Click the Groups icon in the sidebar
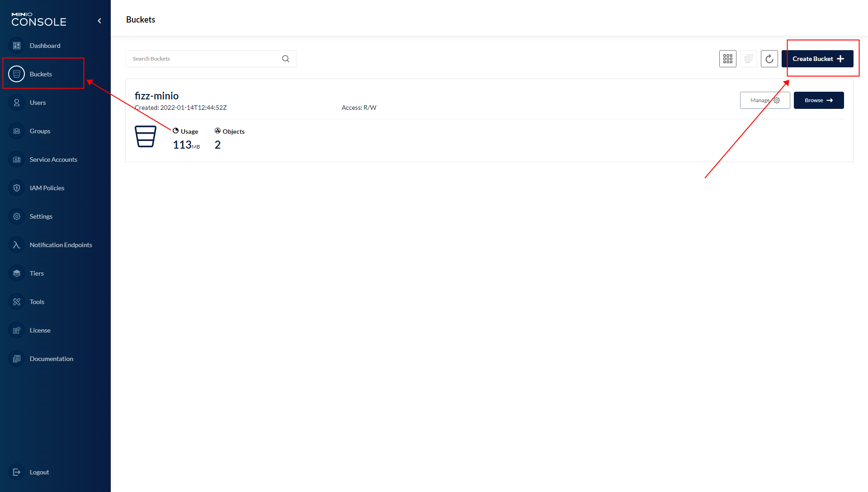The image size is (868, 492). (x=17, y=131)
